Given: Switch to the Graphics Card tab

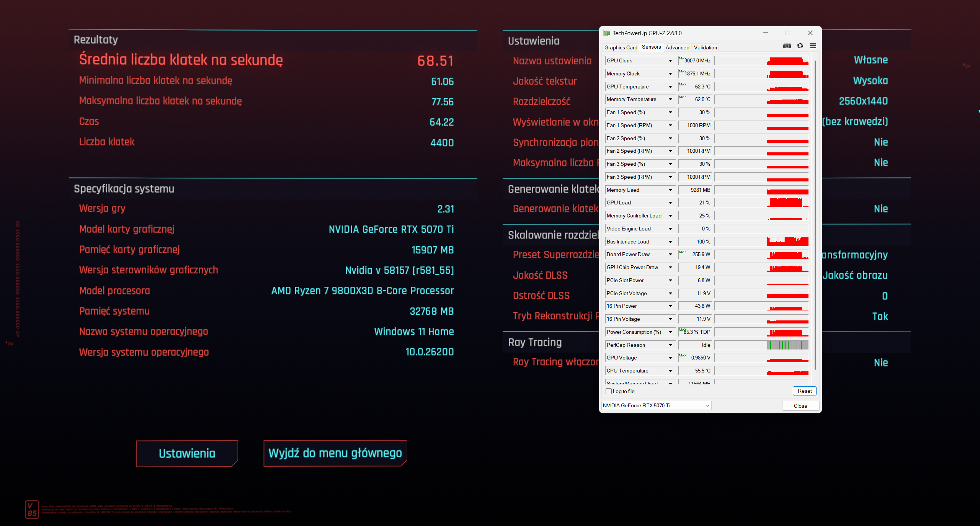Looking at the screenshot, I should point(621,47).
